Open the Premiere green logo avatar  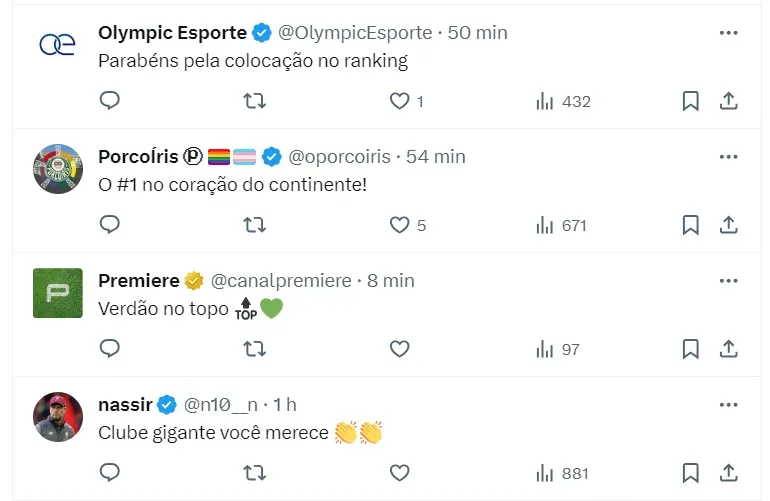coord(58,293)
